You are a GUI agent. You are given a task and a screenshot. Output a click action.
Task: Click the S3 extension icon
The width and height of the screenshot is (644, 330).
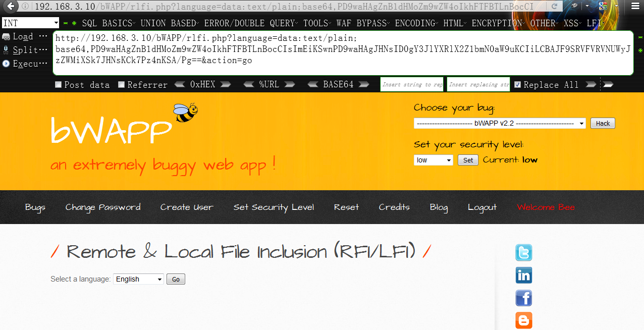click(x=604, y=6)
